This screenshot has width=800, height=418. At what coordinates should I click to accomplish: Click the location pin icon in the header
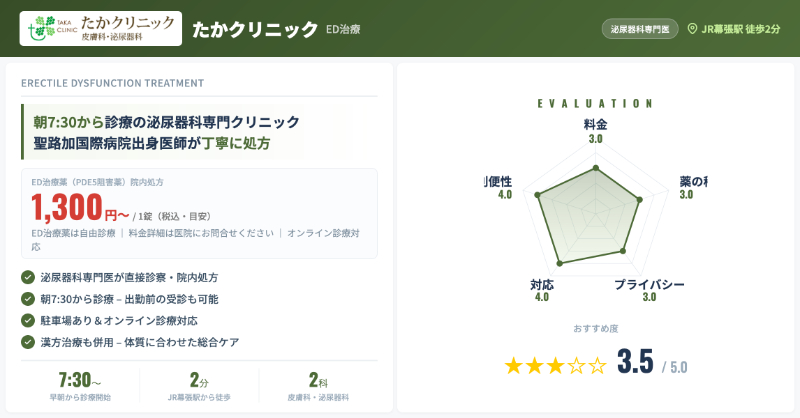pos(692,29)
